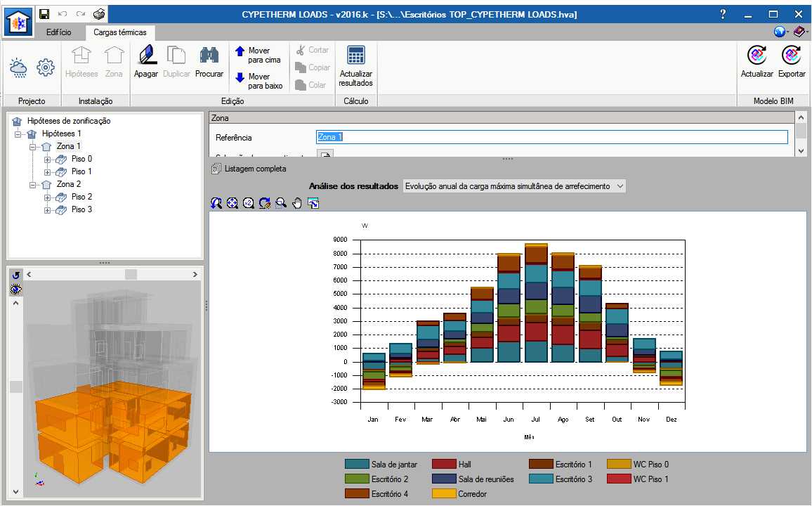Viewport: 812px width, 506px height.
Task: Toggle the eye visibility icon in 3D view
Action: pos(16,290)
